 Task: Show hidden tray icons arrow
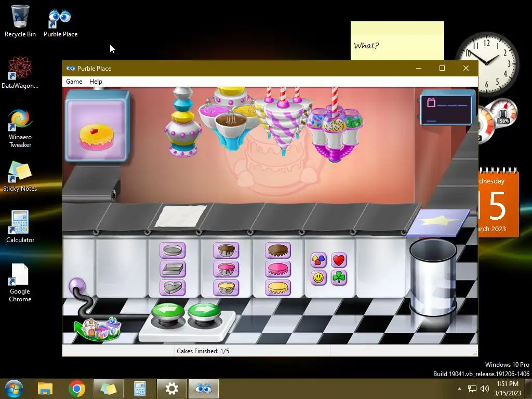coord(459,389)
